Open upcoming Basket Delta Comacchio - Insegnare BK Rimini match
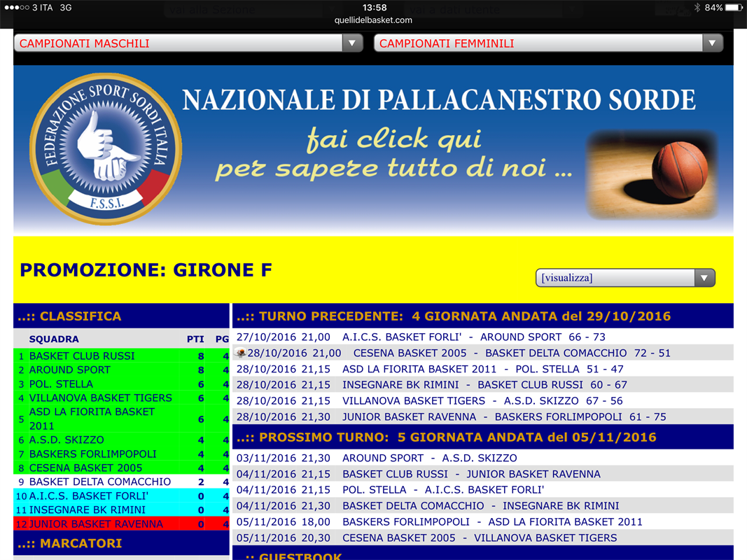 click(x=482, y=505)
